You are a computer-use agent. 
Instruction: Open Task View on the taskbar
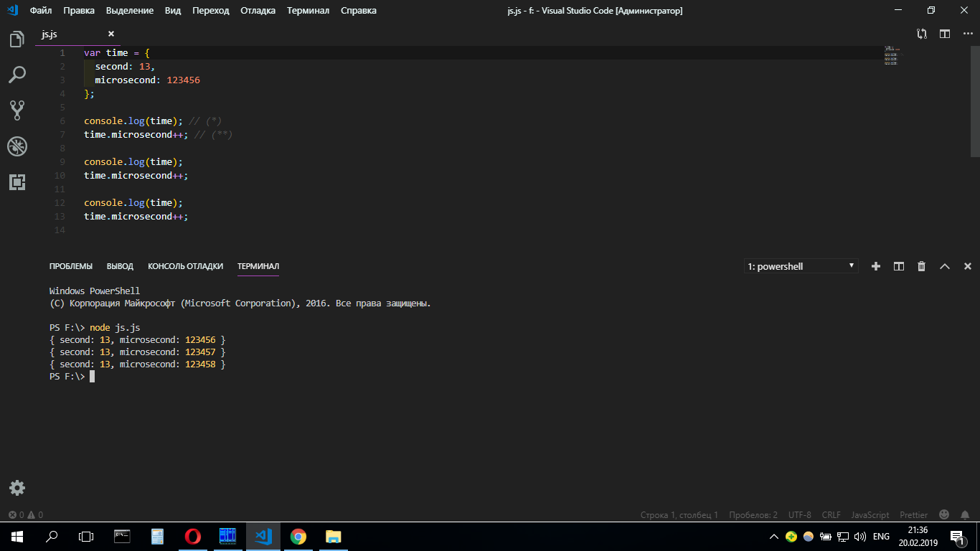tap(86, 537)
